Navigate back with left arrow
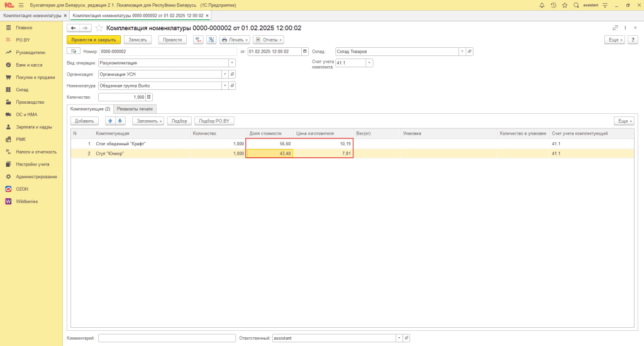 [x=73, y=28]
